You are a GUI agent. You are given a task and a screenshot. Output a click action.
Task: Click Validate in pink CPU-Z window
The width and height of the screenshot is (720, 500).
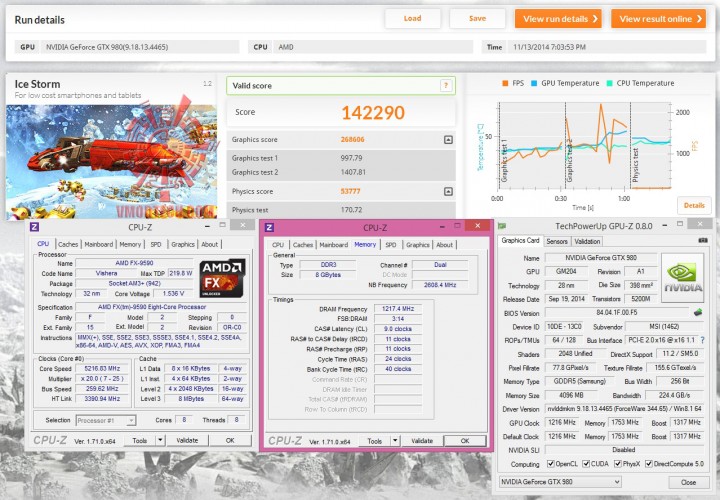422,441
